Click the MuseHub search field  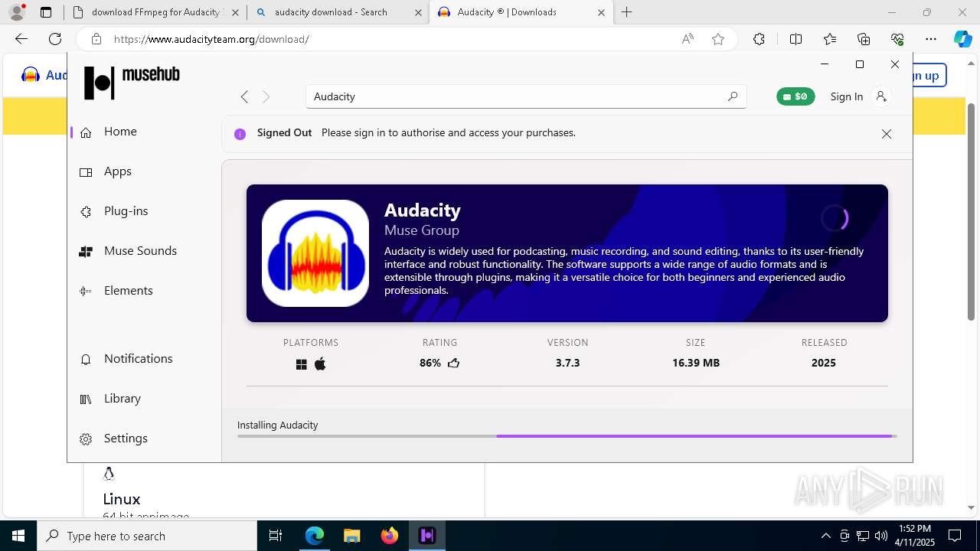click(x=526, y=96)
